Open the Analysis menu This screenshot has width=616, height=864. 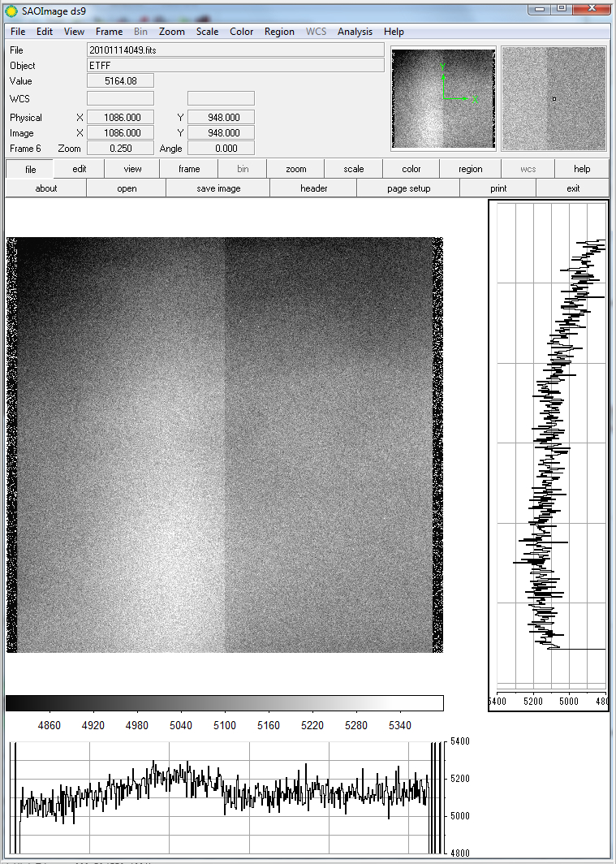[355, 32]
